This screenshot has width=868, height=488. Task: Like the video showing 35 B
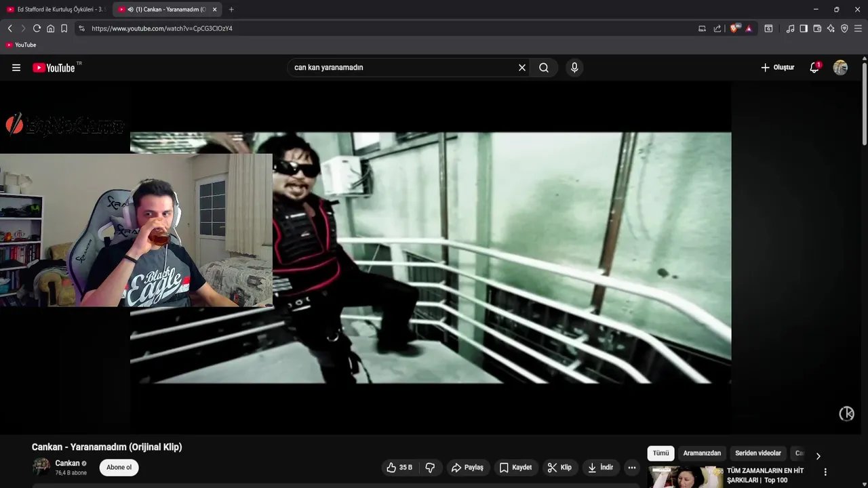pyautogui.click(x=399, y=467)
